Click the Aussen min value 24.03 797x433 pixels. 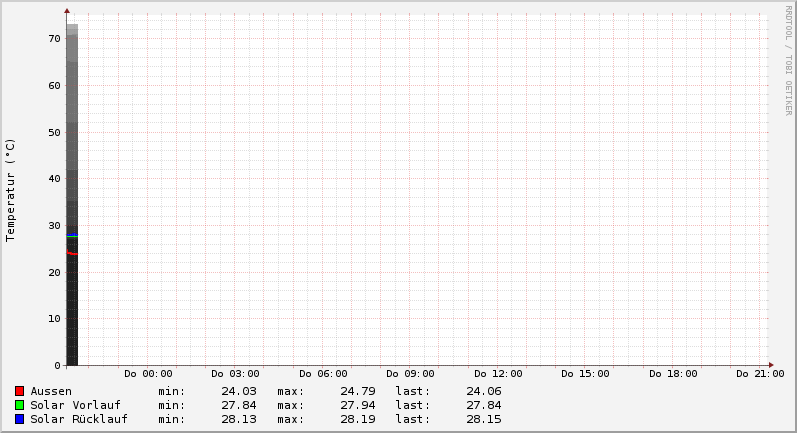[239, 391]
